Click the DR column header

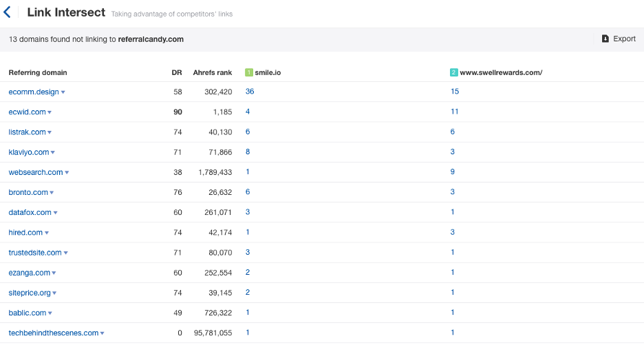(x=177, y=72)
